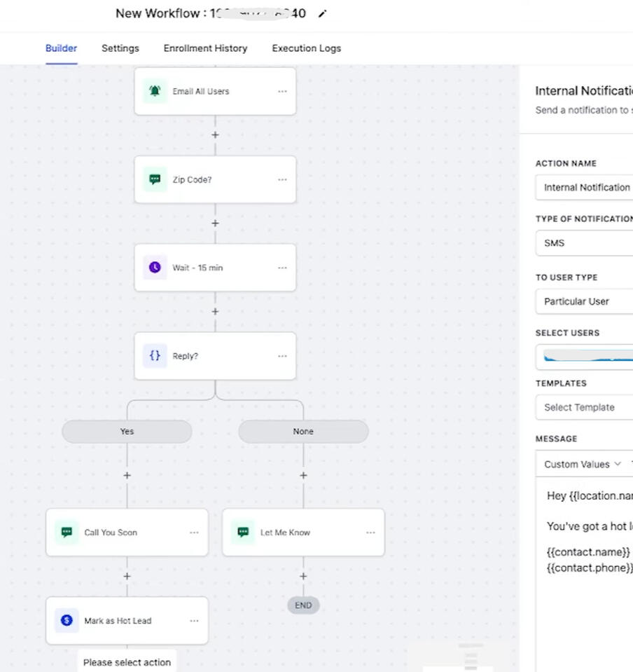Click the SMS icon on Zip Code? step
633x672 pixels.
tap(155, 179)
